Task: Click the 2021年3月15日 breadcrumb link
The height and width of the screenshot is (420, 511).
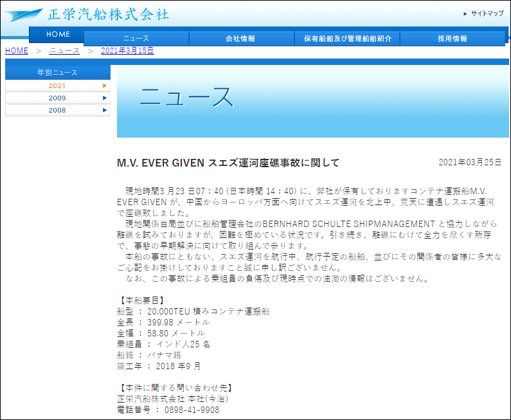Action: (x=127, y=51)
